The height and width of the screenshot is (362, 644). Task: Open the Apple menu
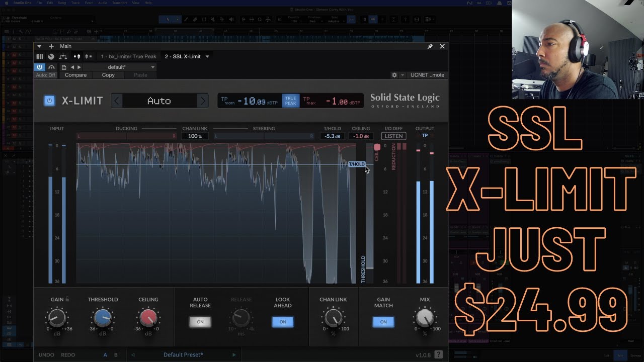[x=7, y=3]
